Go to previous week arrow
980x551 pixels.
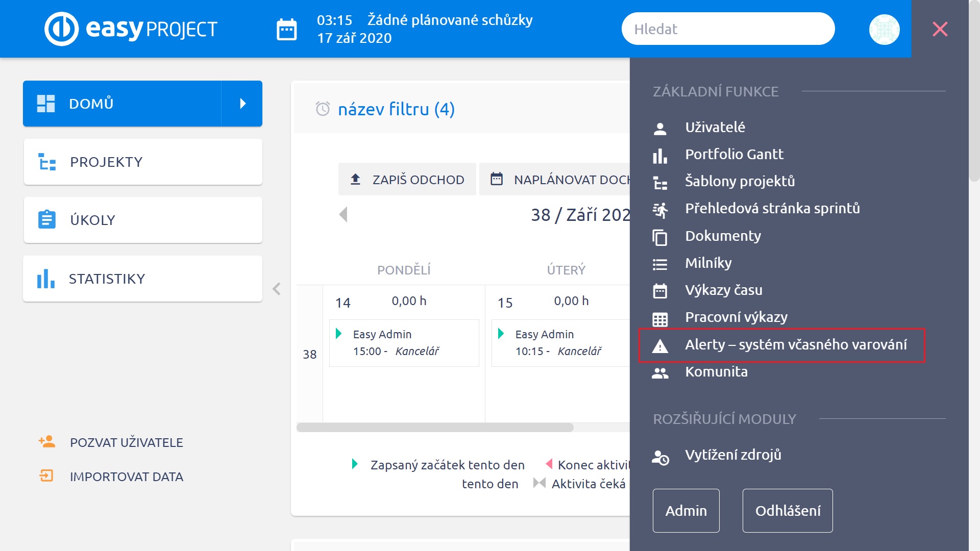(343, 214)
